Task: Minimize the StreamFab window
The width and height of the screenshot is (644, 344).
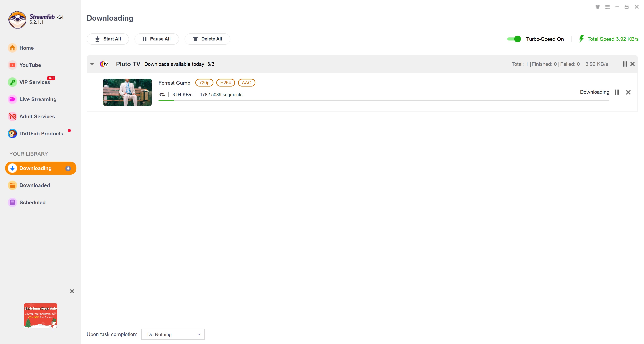Action: coord(617,7)
